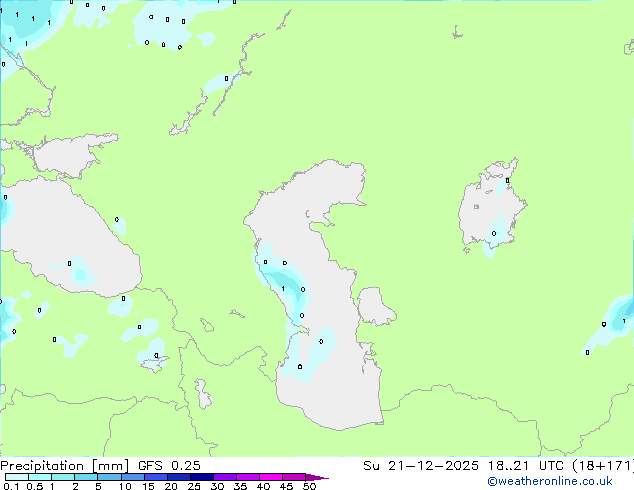
Task: Select the 10–15 mm legend swatch
Action: click(x=132, y=477)
